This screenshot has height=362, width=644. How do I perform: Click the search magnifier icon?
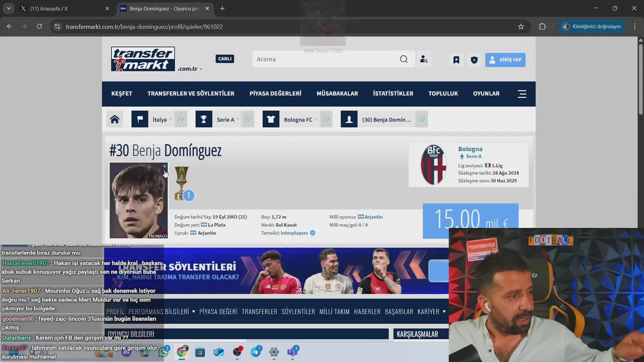pyautogui.click(x=404, y=59)
